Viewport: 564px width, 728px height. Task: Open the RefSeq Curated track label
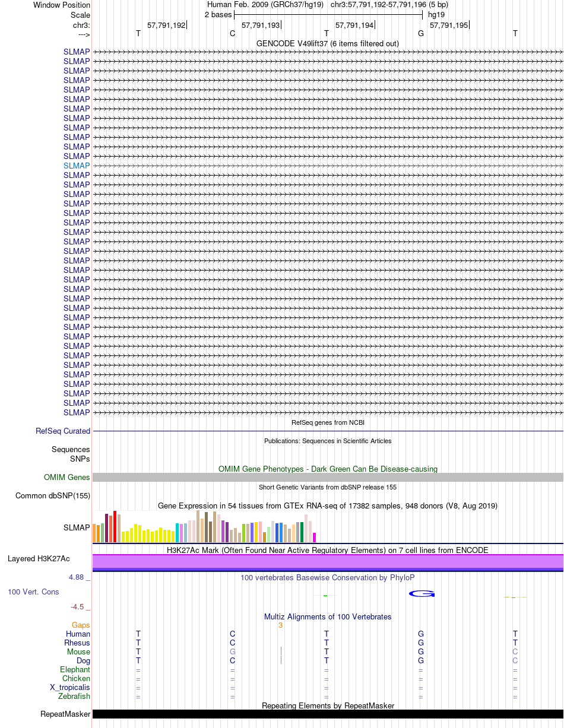pos(63,431)
